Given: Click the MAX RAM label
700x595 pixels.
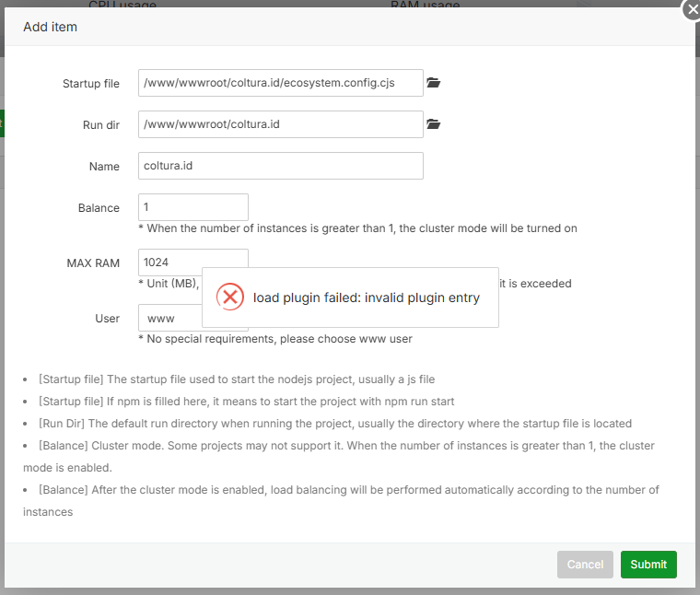Looking at the screenshot, I should [x=93, y=263].
